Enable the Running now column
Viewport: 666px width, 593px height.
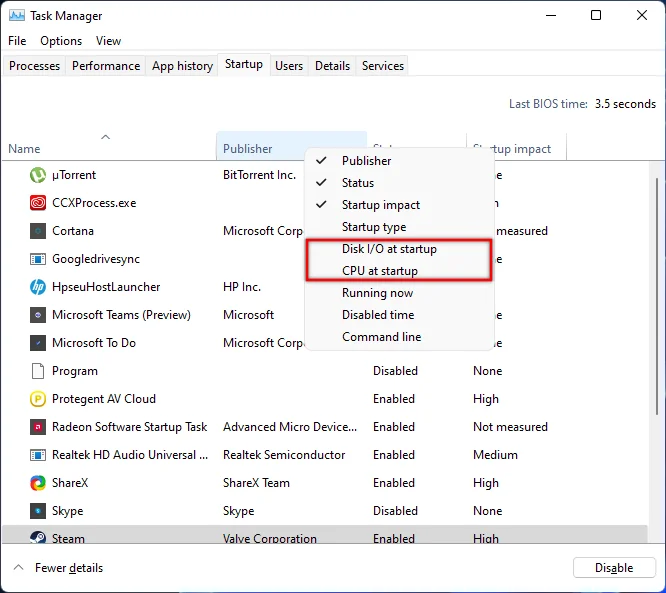point(399,293)
